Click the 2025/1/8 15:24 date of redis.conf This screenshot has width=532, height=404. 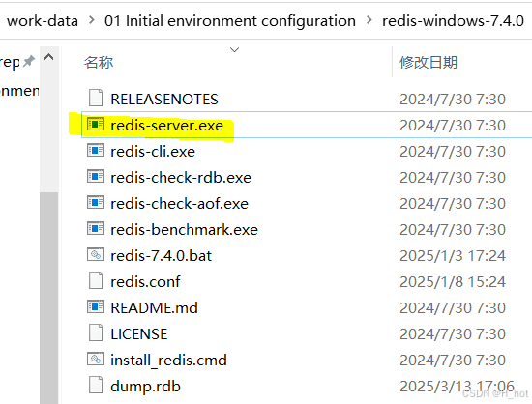pos(453,282)
